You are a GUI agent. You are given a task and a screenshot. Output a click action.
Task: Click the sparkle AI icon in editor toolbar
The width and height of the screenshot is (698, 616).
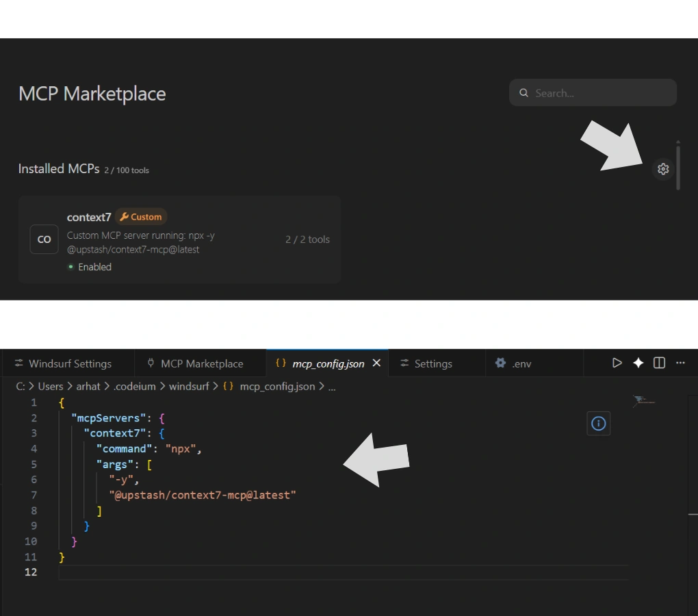pyautogui.click(x=638, y=363)
